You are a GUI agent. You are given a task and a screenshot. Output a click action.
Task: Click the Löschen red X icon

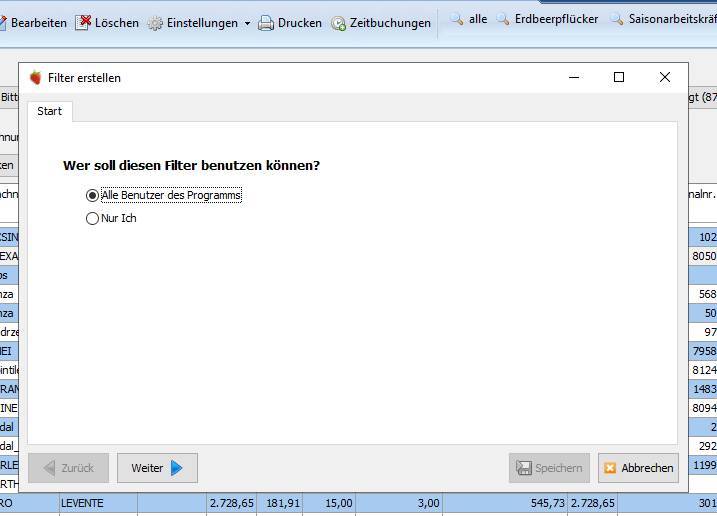coord(83,22)
